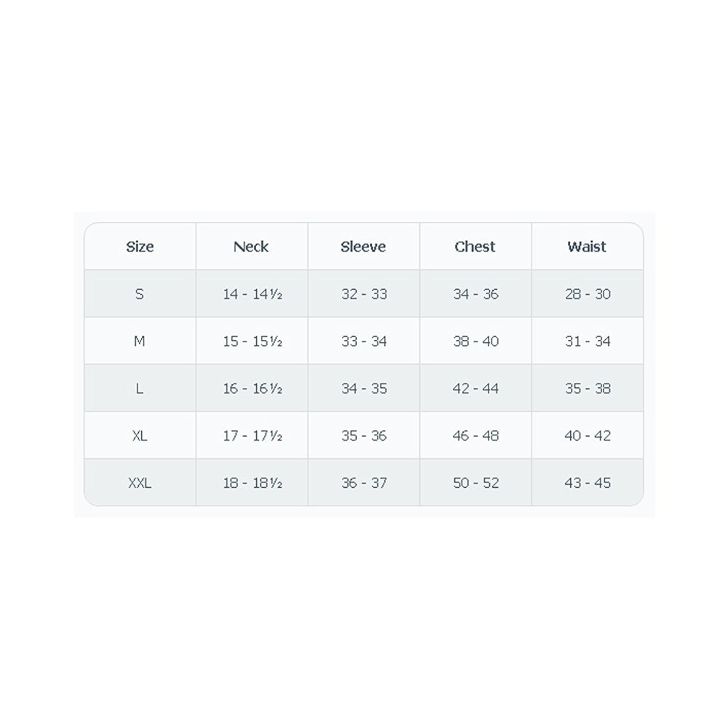Click chest measurement 38 - 40 cell
Image resolution: width=728 pixels, height=728 pixels.
tap(476, 341)
